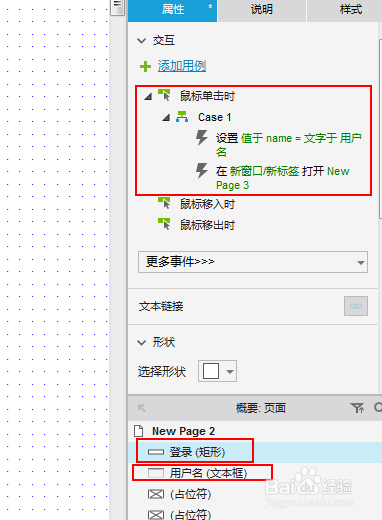Screen dimensions: 382x520
Task: Switch to the 属性 tab
Action: click(173, 10)
